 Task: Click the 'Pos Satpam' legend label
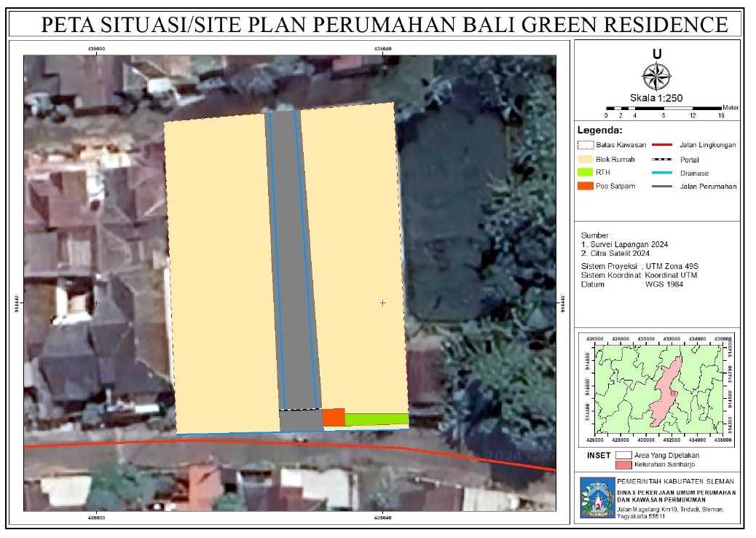(615, 186)
